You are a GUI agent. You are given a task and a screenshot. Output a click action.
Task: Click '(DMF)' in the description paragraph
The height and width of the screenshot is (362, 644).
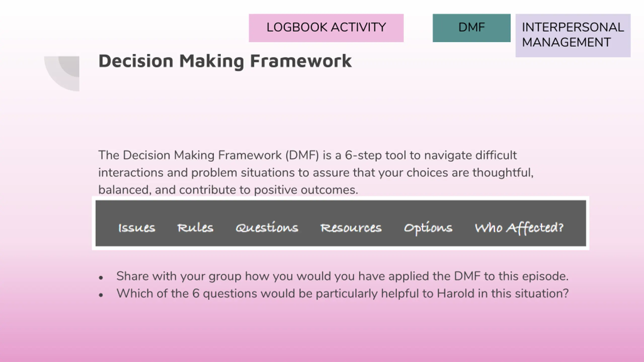pos(302,155)
